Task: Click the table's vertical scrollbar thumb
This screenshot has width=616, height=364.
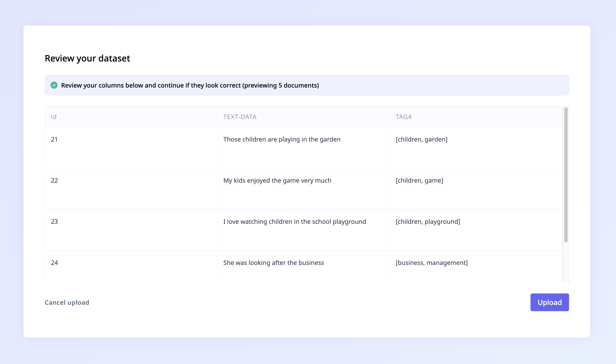Action: (x=566, y=175)
